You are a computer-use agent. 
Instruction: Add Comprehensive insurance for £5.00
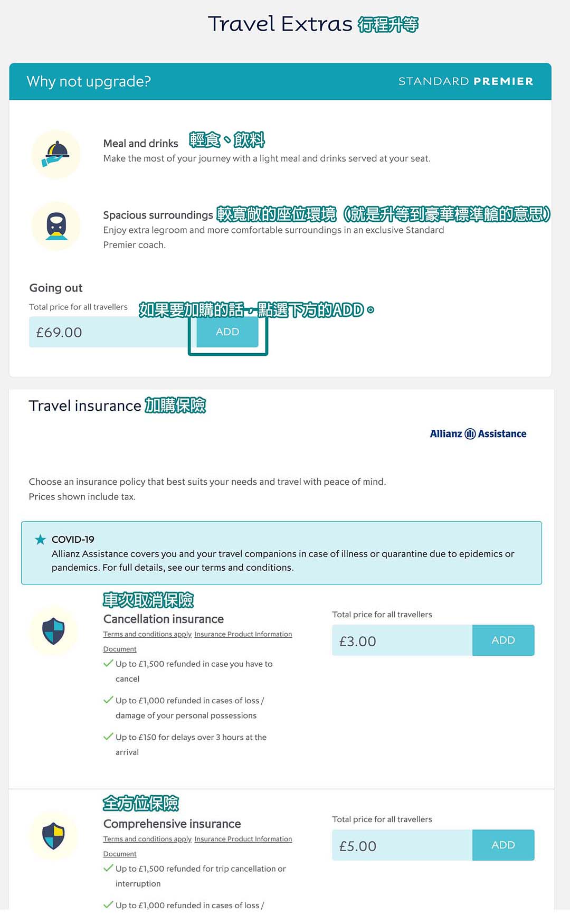coord(503,845)
